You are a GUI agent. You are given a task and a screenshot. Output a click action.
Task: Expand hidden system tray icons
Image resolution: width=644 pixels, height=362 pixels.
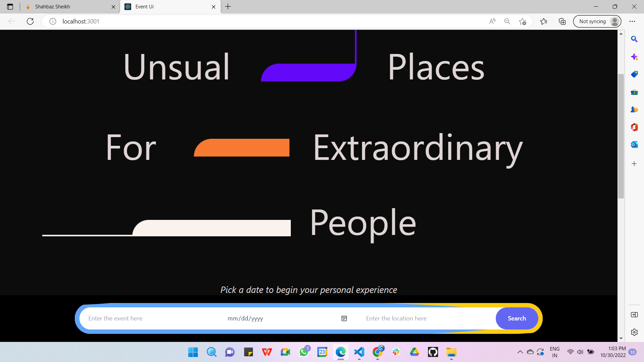click(520, 352)
